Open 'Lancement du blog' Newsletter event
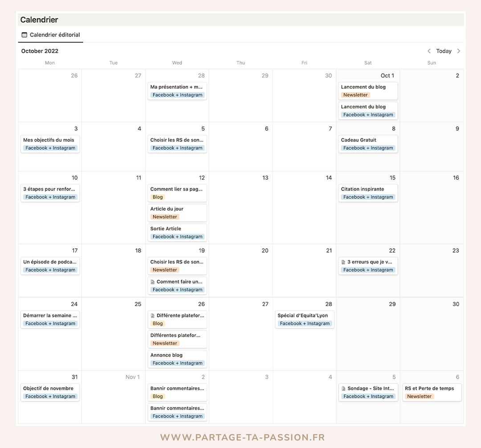The image size is (481, 448). [x=368, y=91]
